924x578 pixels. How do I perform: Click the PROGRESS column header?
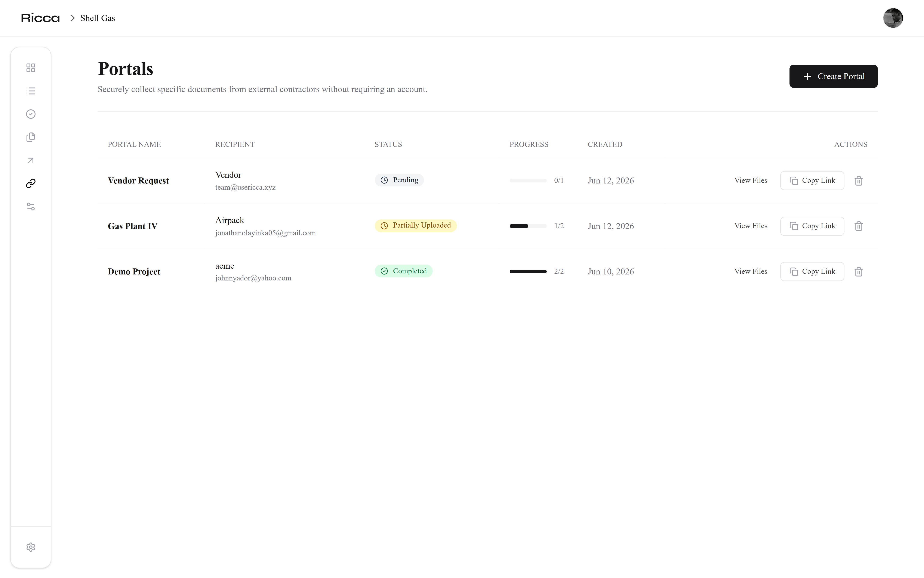click(x=529, y=144)
